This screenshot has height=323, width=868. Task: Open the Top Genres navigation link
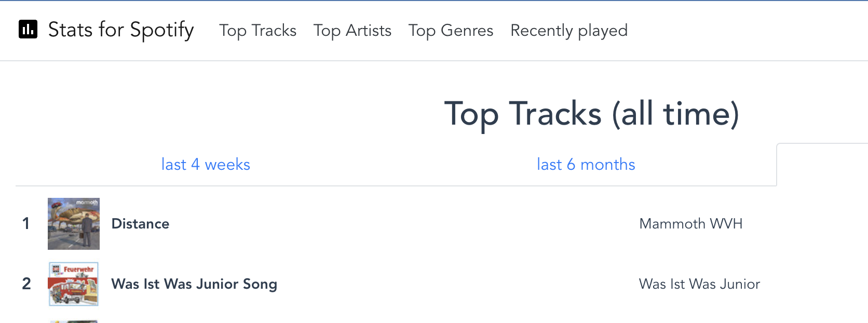[451, 31]
